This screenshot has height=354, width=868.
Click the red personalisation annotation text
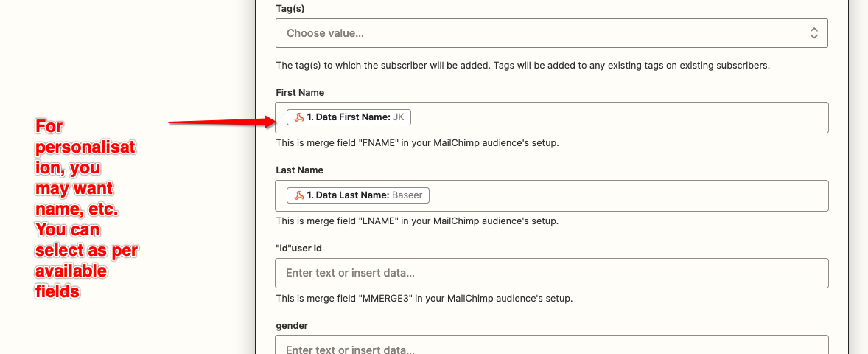[x=86, y=209]
